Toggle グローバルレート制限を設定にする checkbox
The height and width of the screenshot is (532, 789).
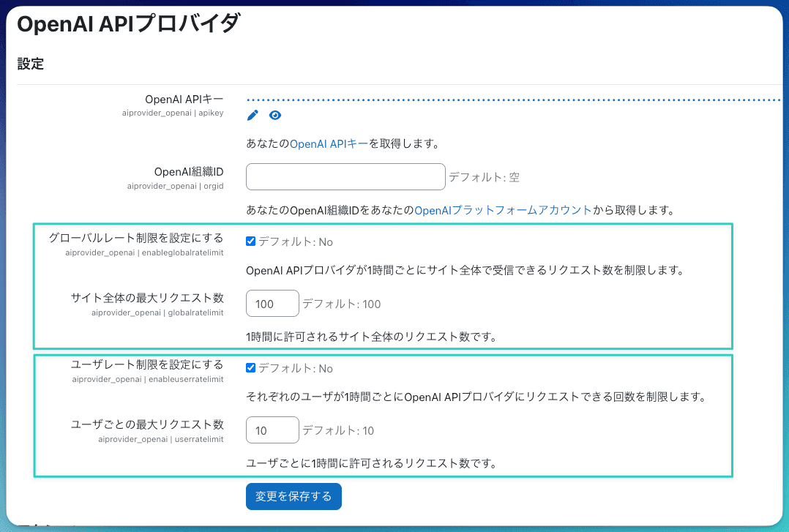point(250,241)
